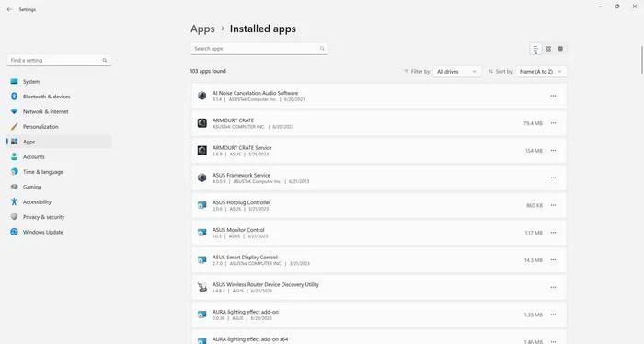Click the ASUS Smart Display Control app icon
This screenshot has height=344, width=644.
click(x=202, y=260)
